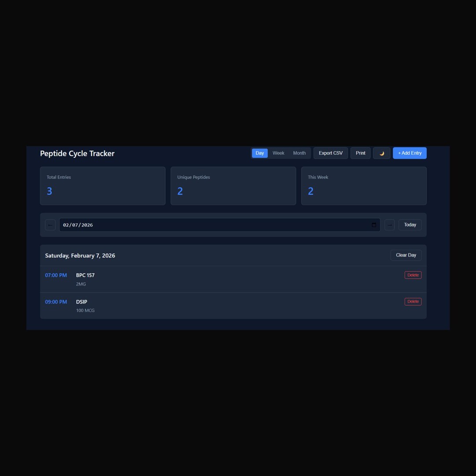This screenshot has width=476, height=476.
Task: Select the Total Entries stat card
Action: click(x=103, y=186)
